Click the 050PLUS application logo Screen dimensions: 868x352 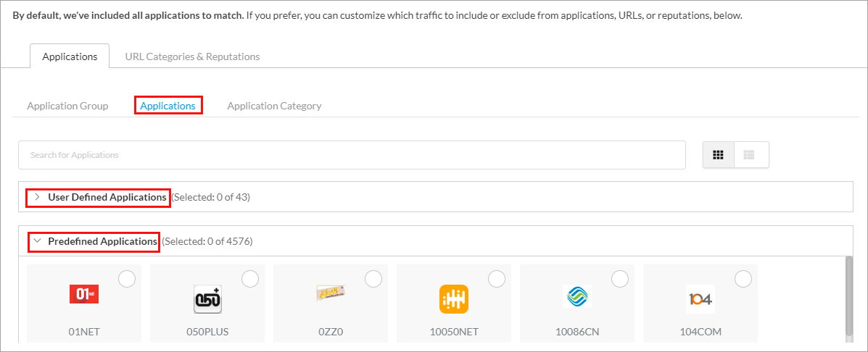[207, 298]
